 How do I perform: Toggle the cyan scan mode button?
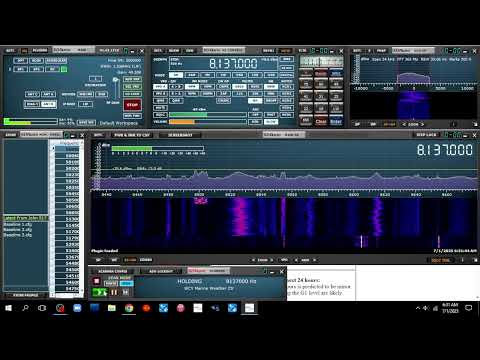pos(126,283)
